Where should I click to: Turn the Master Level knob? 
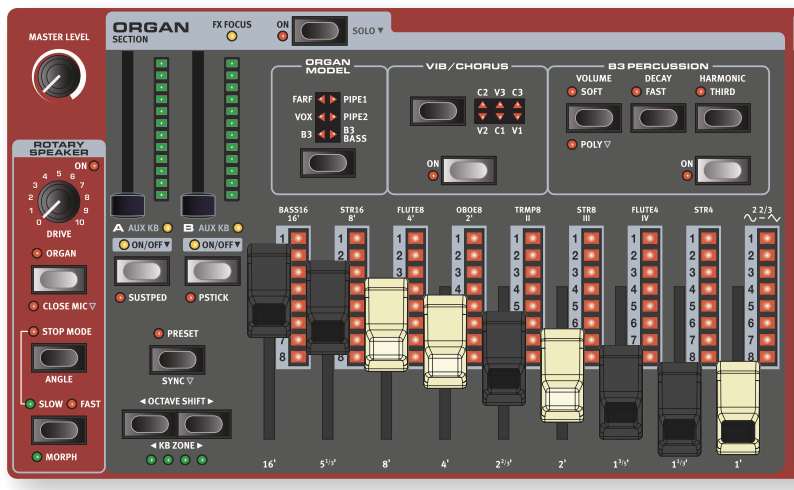coord(59,76)
